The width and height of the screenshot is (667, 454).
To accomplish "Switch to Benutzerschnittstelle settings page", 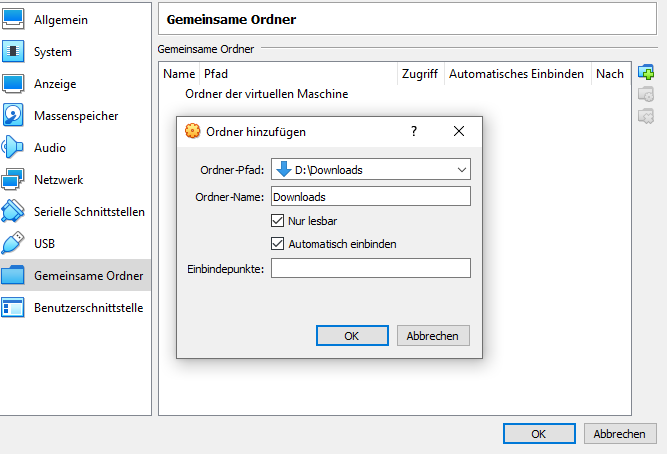I will pyautogui.click(x=88, y=308).
